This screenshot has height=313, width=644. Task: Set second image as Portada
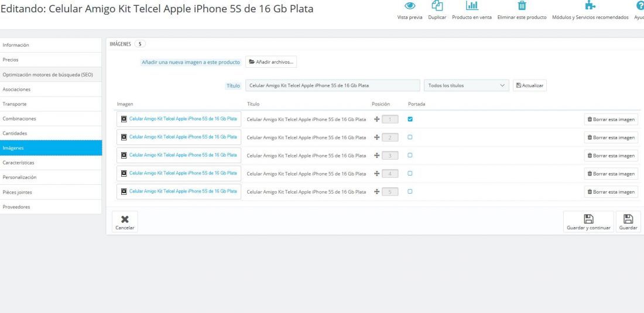pyautogui.click(x=410, y=137)
